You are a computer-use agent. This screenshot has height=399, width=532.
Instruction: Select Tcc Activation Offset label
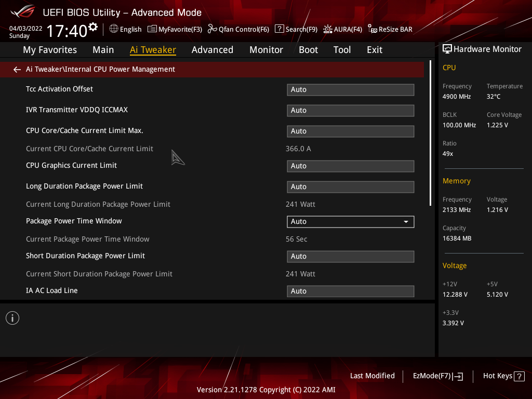(59, 89)
